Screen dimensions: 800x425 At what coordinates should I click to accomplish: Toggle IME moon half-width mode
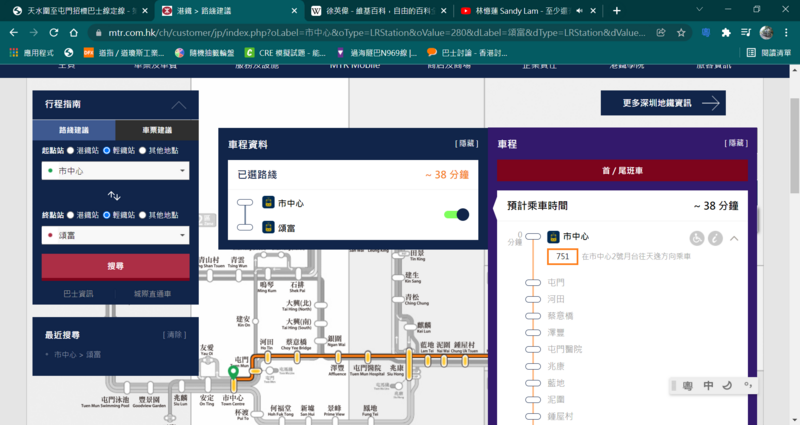click(728, 385)
